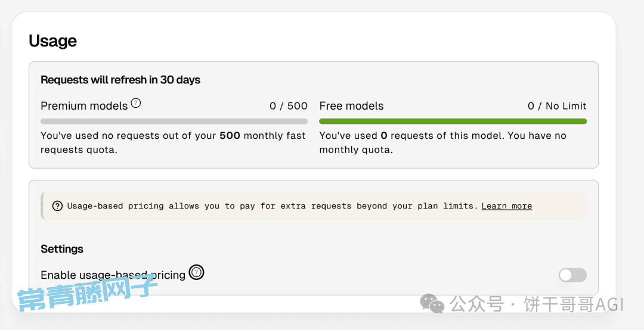The width and height of the screenshot is (644, 330).
Task: Click the Premium models label
Action: click(84, 106)
